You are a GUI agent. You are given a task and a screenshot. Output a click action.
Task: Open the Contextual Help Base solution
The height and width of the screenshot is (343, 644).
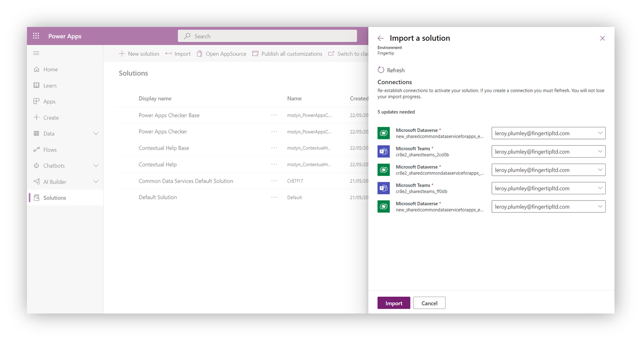pyautogui.click(x=164, y=148)
